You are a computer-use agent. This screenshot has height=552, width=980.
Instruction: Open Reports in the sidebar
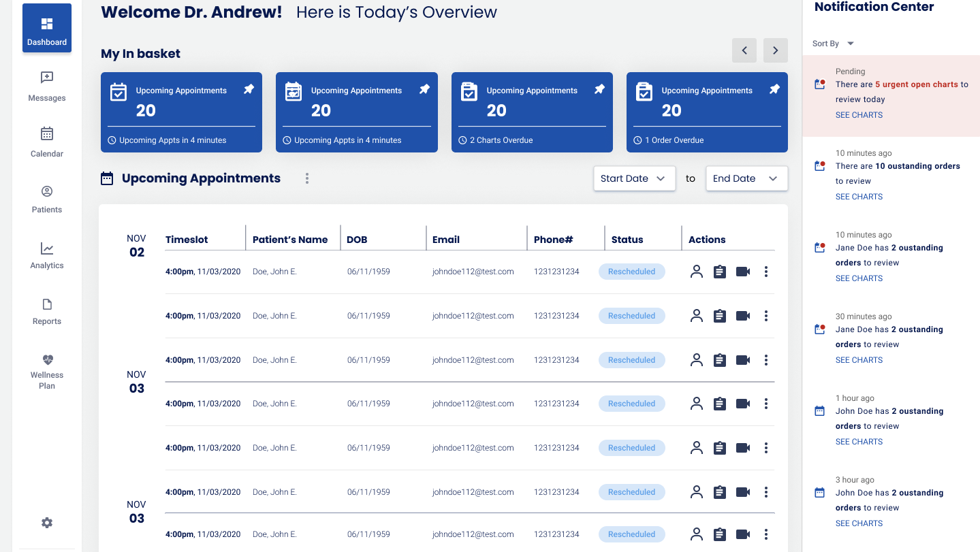47,310
